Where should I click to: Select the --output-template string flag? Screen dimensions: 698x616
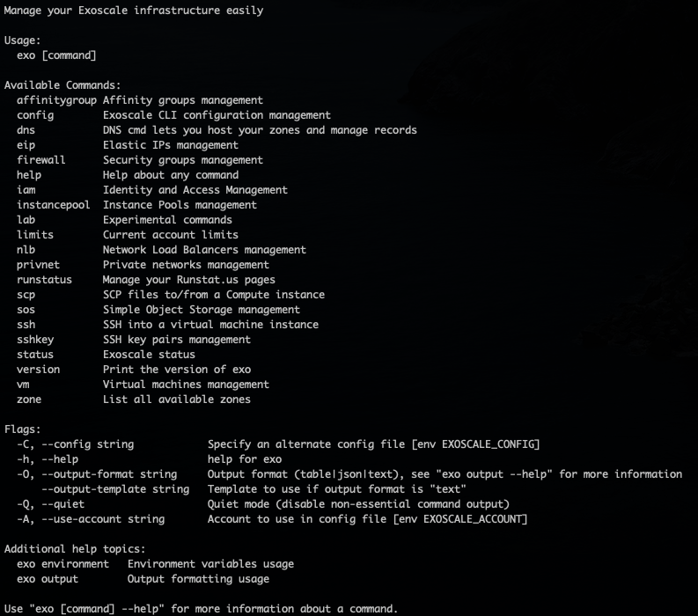click(x=115, y=489)
